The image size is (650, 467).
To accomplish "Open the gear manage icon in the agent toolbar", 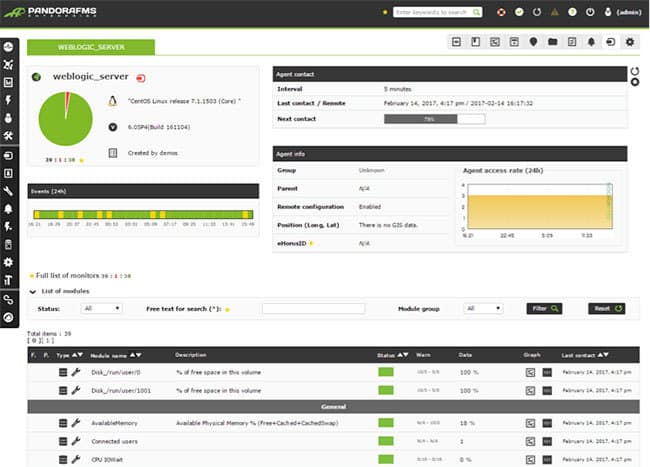I will (x=630, y=42).
